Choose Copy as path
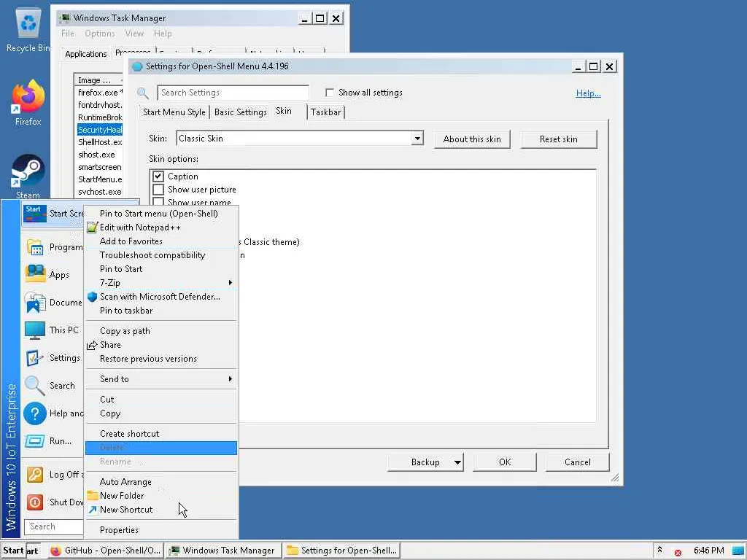This screenshot has width=747, height=560. coord(161,331)
